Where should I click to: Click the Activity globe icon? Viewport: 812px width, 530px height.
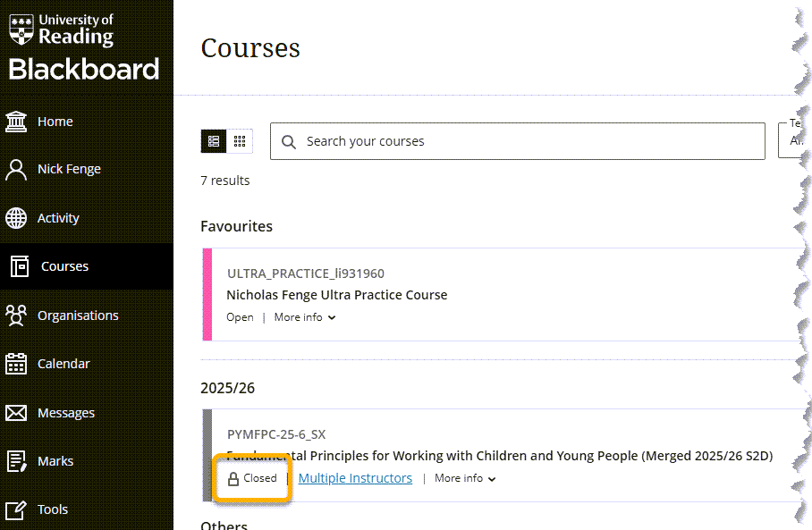pos(16,218)
